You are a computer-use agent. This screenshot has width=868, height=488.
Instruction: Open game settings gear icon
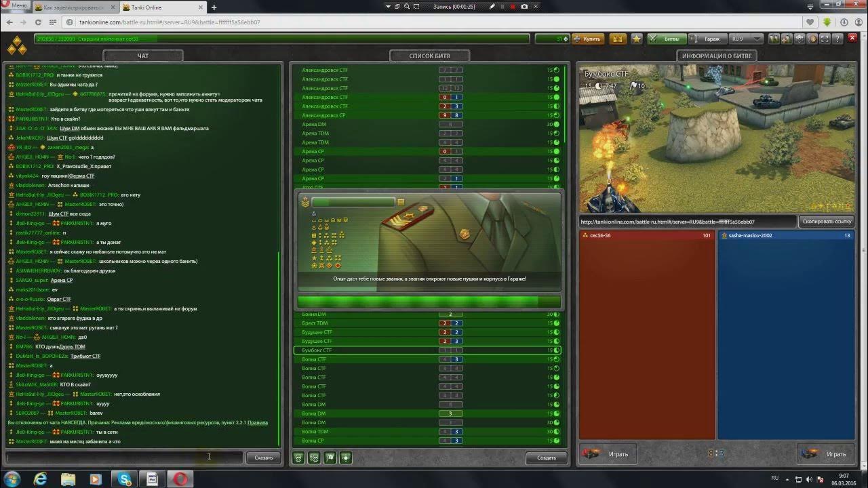coord(801,39)
